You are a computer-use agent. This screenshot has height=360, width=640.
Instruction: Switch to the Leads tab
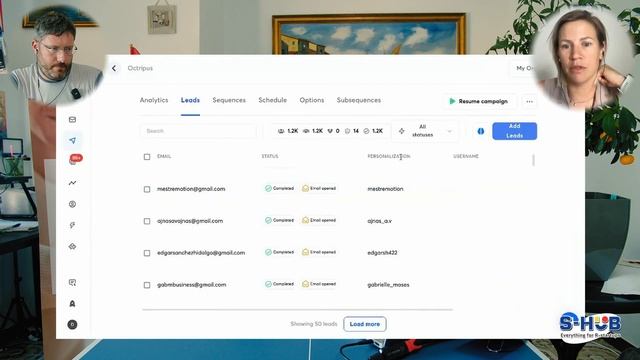(190, 100)
